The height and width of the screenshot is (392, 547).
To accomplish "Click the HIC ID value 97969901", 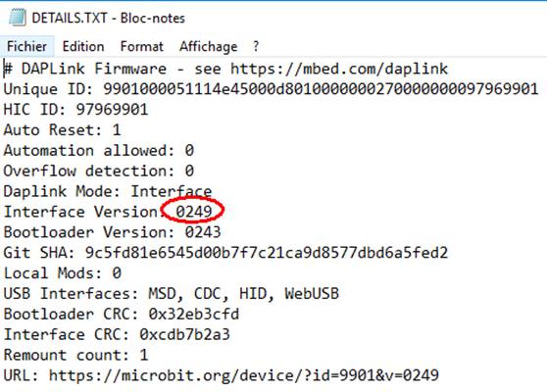I will (x=112, y=110).
